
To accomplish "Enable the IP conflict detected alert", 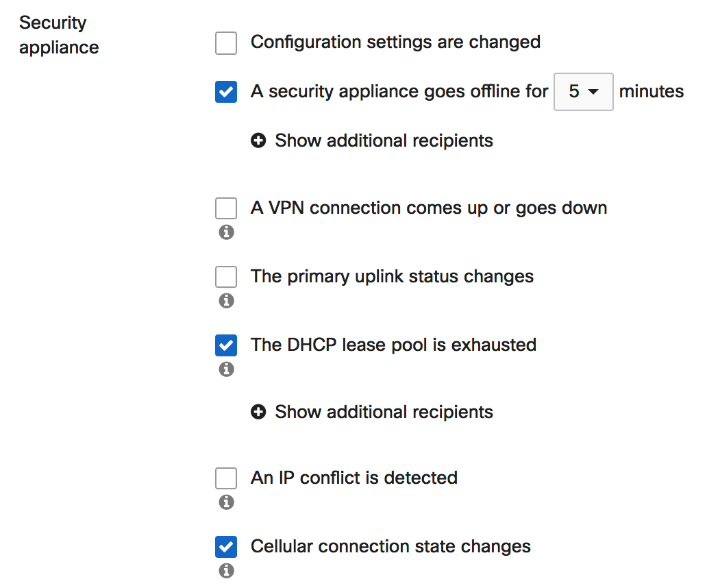I will click(x=226, y=478).
